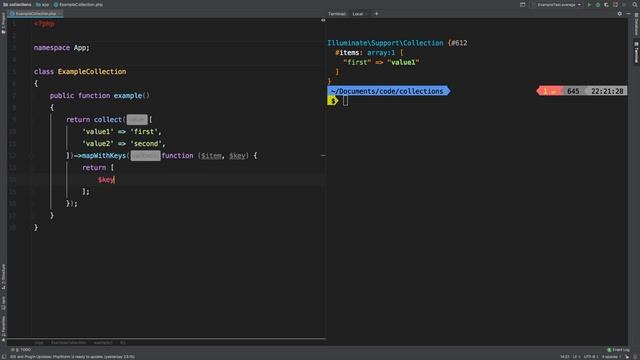Hide the Terminal panel with minus icon
640x360 pixels.
(x=628, y=13)
